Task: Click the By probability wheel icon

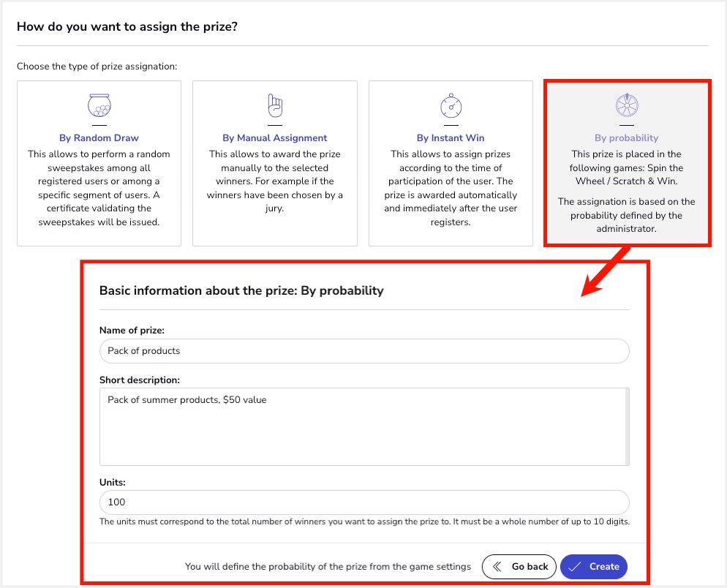Action: tap(627, 106)
